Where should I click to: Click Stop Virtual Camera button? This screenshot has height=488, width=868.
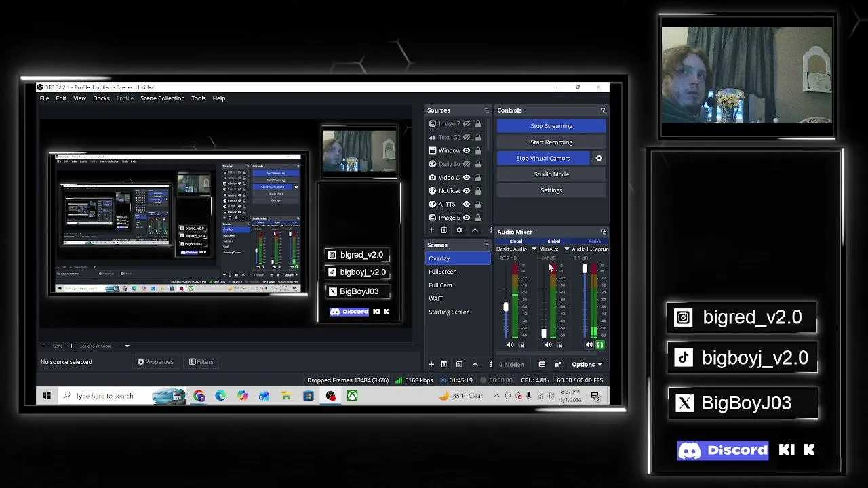click(543, 158)
